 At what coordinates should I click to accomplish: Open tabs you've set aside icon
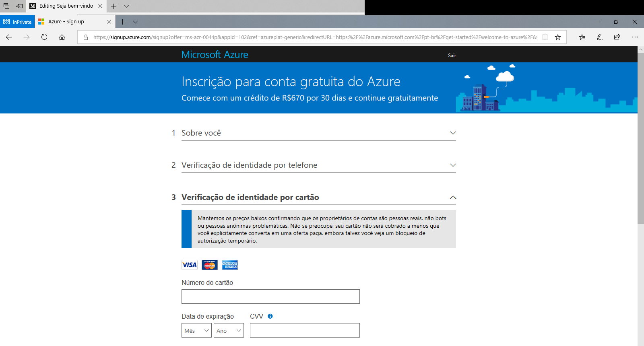[x=6, y=6]
